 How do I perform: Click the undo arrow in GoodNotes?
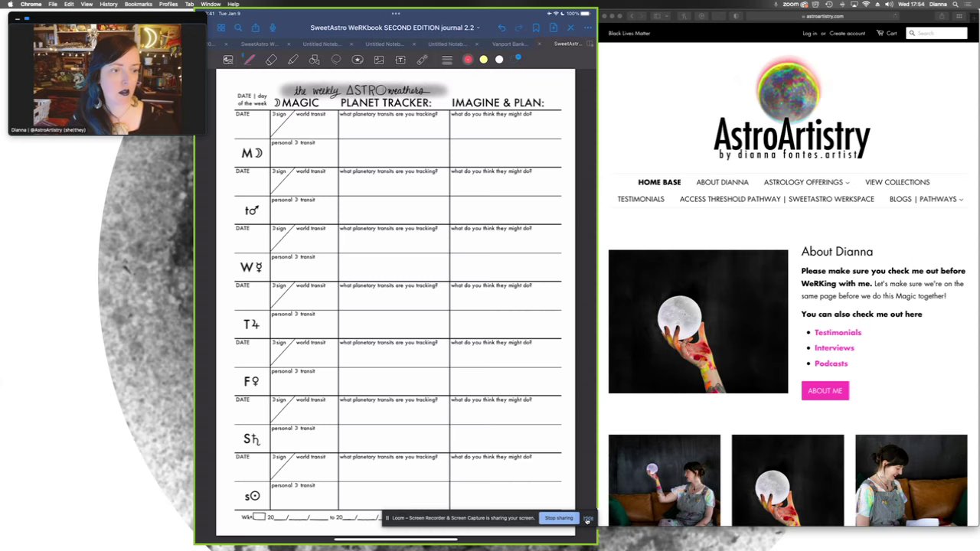click(501, 28)
